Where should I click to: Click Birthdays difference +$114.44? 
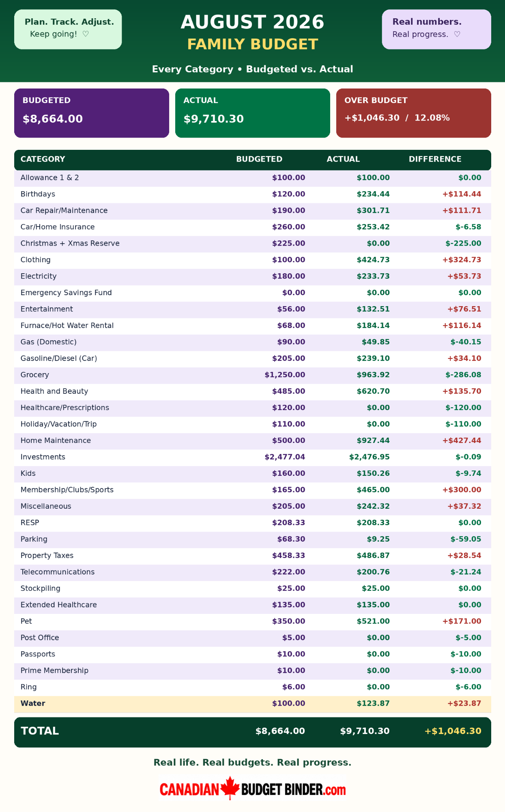pos(462,194)
